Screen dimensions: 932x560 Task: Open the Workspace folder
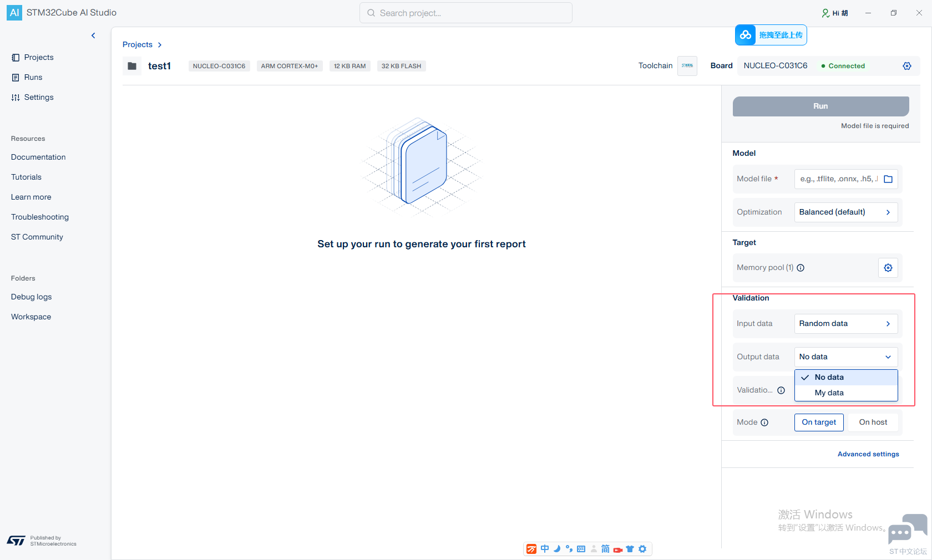[x=31, y=317]
